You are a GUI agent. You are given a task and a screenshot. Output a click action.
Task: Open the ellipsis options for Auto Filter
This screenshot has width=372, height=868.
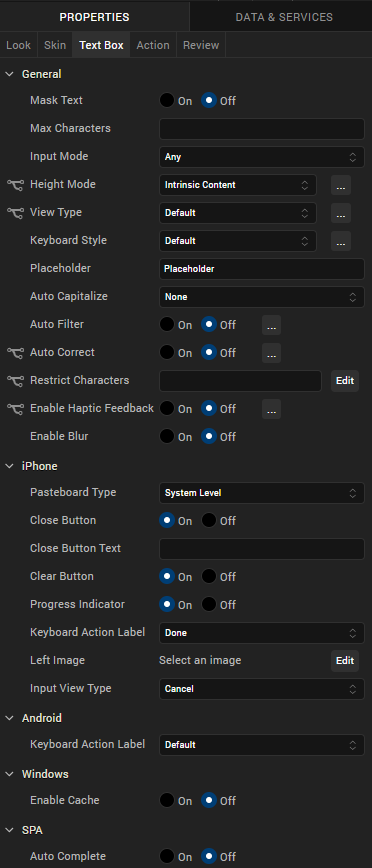click(271, 325)
